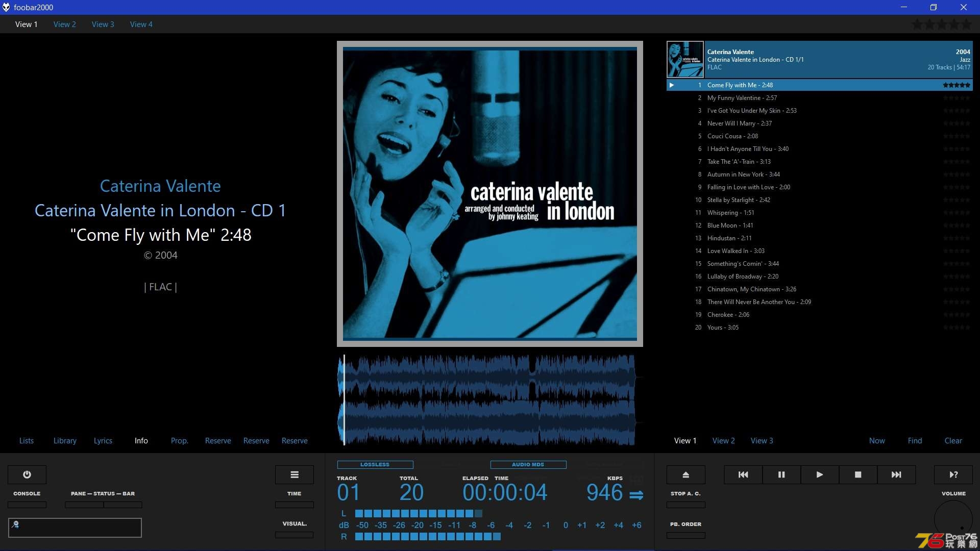Select track Chinatown, My Chinatown
Viewport: 980px width, 551px height.
(x=820, y=289)
